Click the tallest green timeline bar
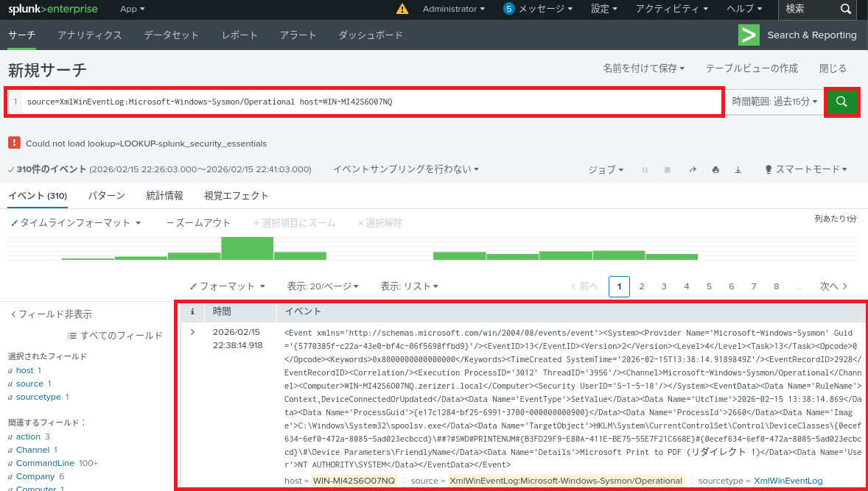 [x=247, y=248]
